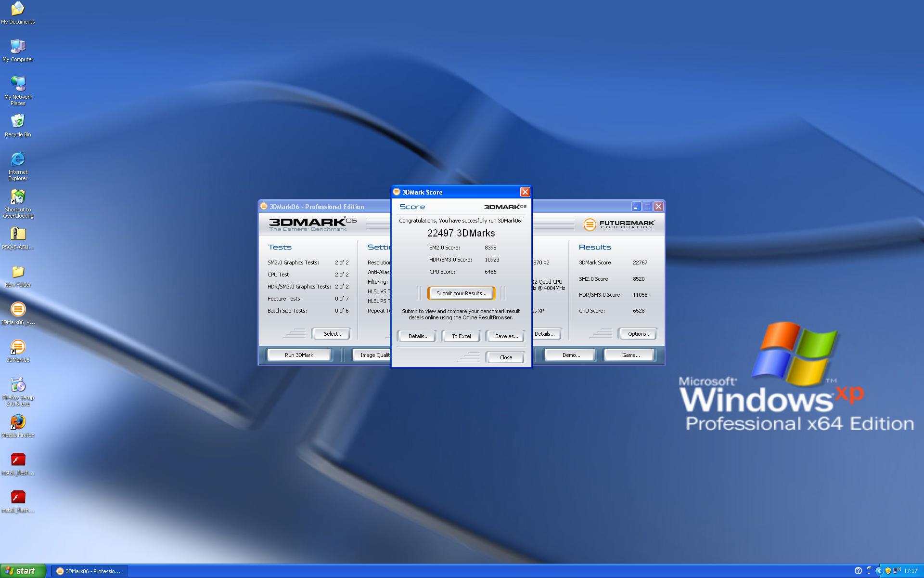Export results with To Excel button
Viewport: 924px width, 578px height.
[x=461, y=336]
